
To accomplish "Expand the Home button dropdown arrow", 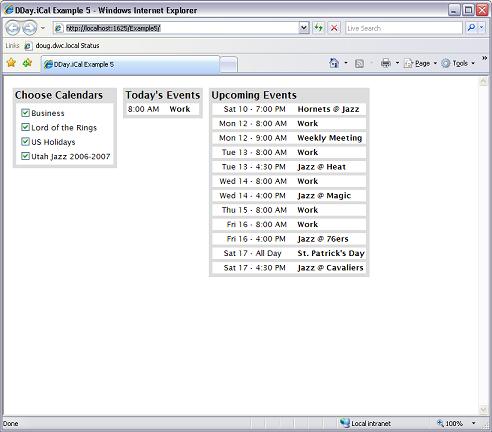I will coord(346,63).
